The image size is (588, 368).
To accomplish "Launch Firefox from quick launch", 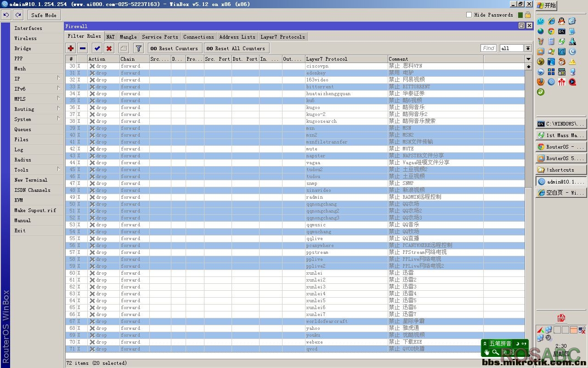I will (541, 82).
